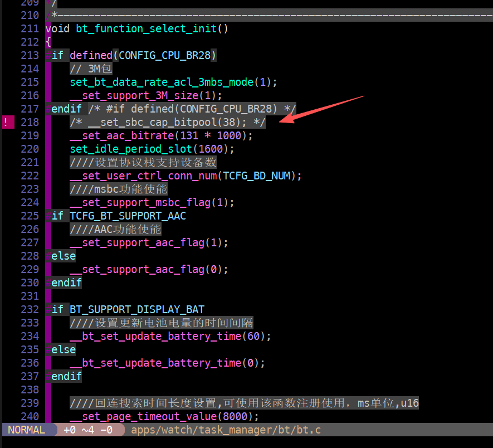Click the __set_user_ctrl_conn_num function name
This screenshot has width=493, height=448.
pyautogui.click(x=143, y=176)
